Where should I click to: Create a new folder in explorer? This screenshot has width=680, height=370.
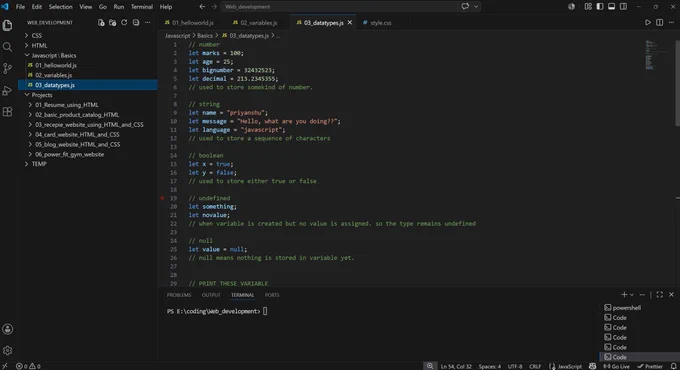(x=112, y=23)
